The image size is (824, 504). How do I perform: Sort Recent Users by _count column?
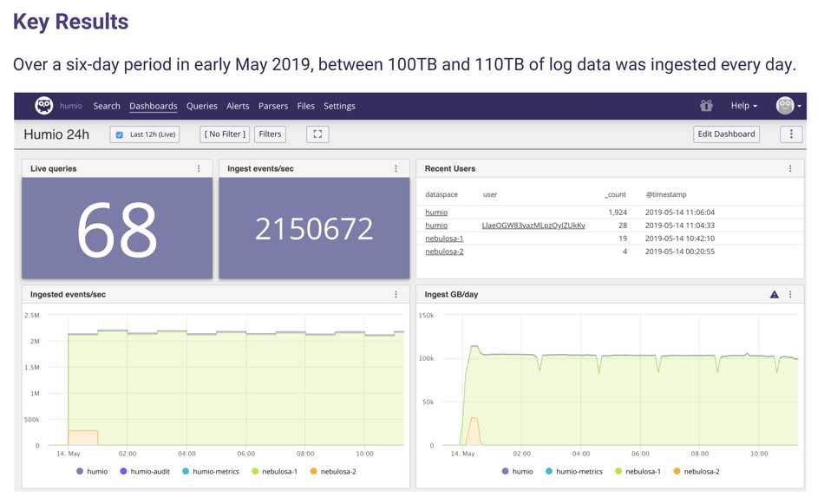pos(615,194)
